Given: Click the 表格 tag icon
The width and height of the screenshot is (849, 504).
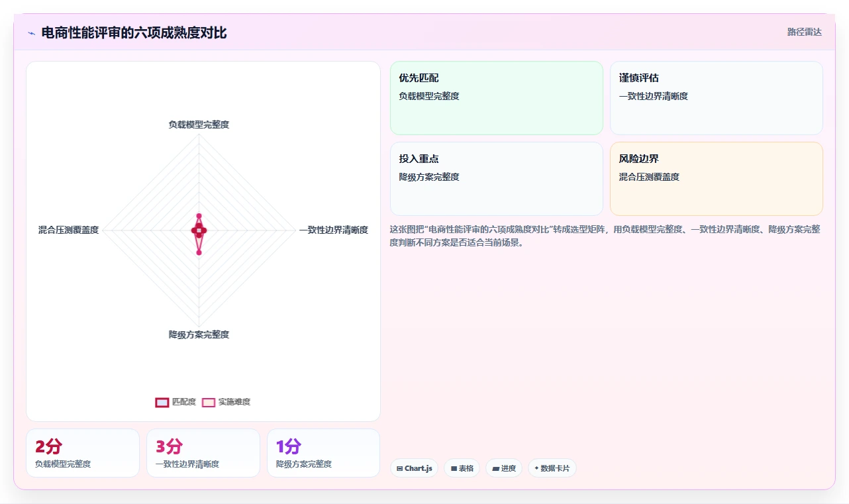Looking at the screenshot, I should [x=454, y=469].
